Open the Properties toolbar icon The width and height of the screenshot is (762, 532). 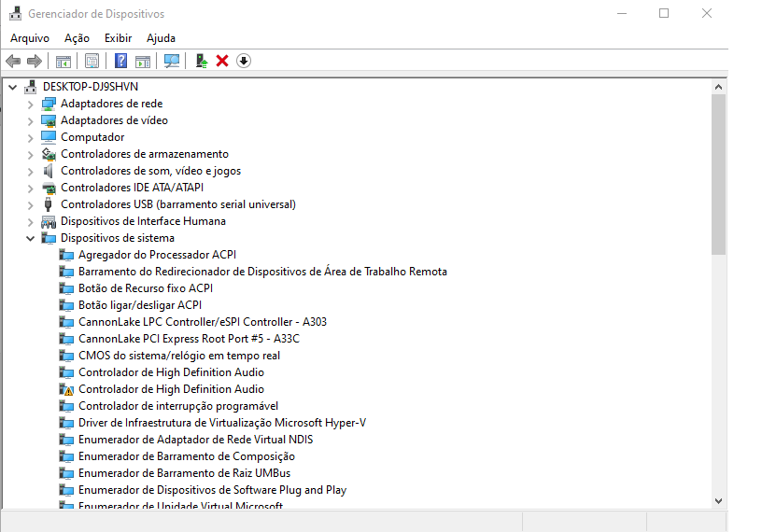92,62
